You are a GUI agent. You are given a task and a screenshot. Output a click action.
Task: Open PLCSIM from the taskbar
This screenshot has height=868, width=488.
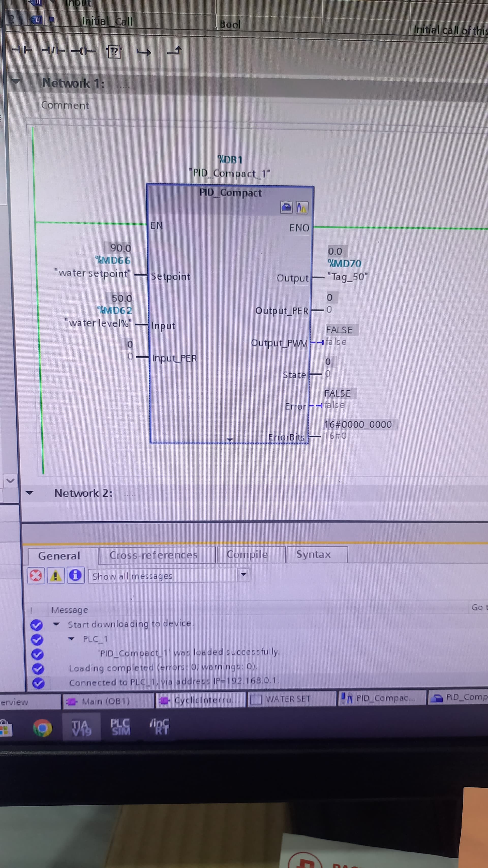coord(120,727)
